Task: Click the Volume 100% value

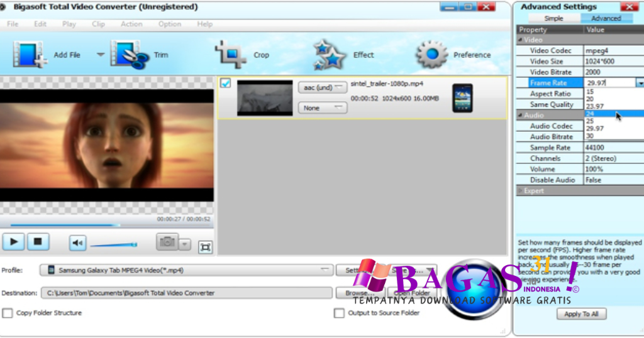Action: 614,169
